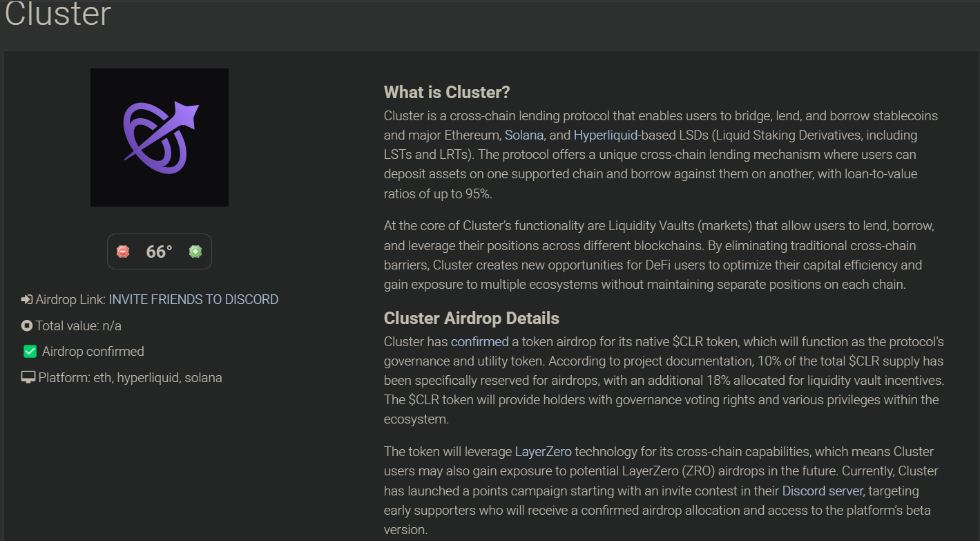Click the Platform monitor icon
This screenshot has width=980, height=541.
(28, 378)
